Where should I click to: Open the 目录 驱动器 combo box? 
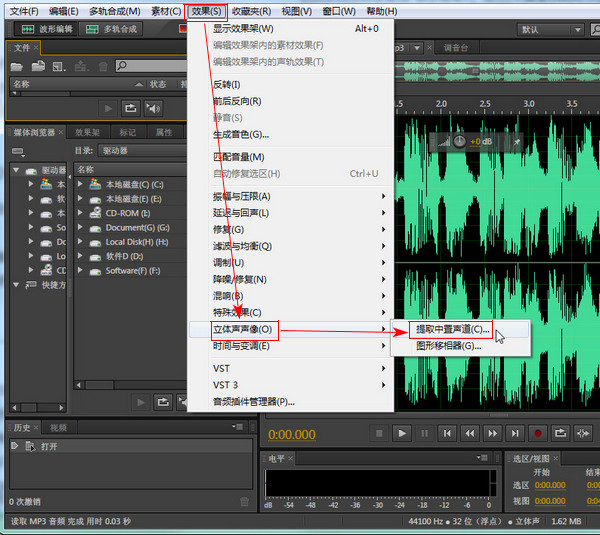142,150
